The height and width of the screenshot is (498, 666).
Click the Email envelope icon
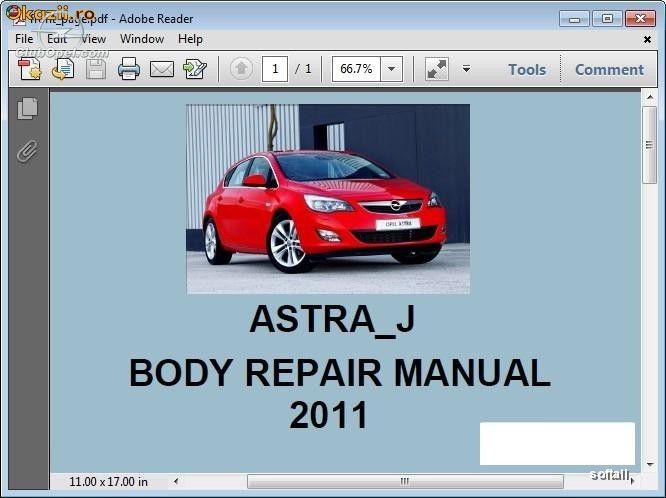[x=162, y=69]
